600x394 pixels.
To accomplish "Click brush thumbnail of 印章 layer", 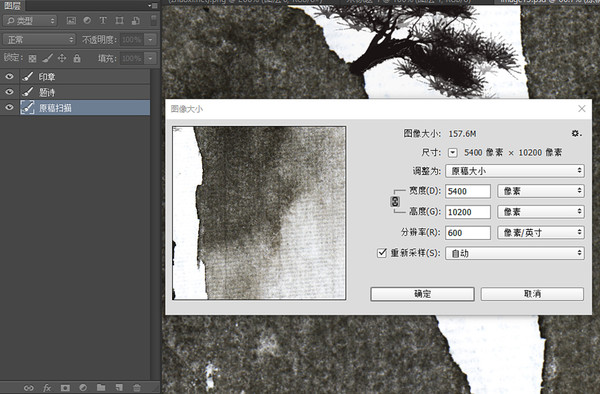I will coord(28,77).
